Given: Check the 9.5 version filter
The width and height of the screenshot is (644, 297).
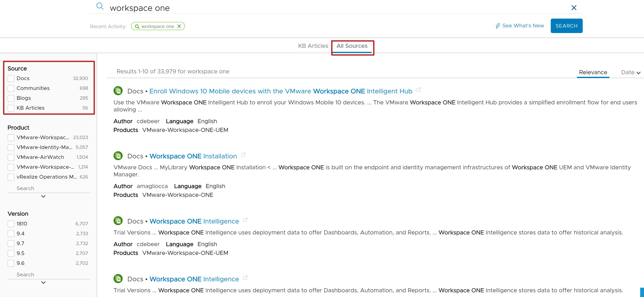Looking at the screenshot, I should click(11, 254).
